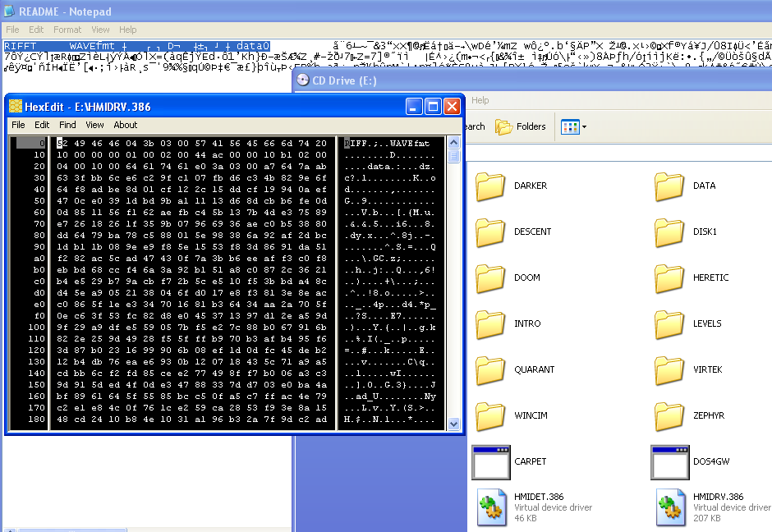Open HexEdit Edit menu

[x=42, y=125]
